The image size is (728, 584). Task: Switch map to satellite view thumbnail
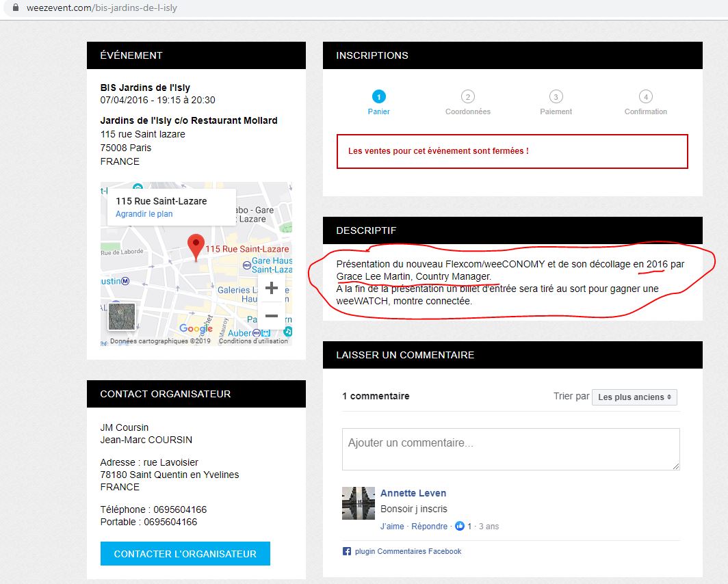122,317
